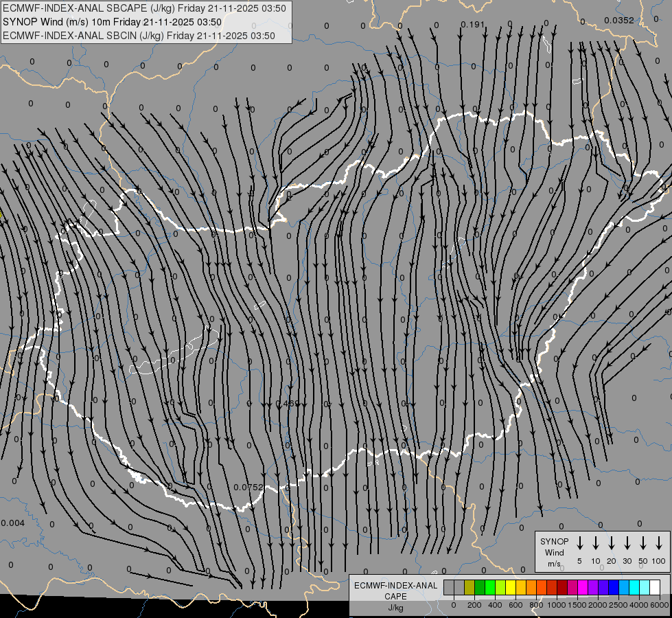The height and width of the screenshot is (618, 672).
Task: Click the map value '0.0352'
Action: pos(619,20)
